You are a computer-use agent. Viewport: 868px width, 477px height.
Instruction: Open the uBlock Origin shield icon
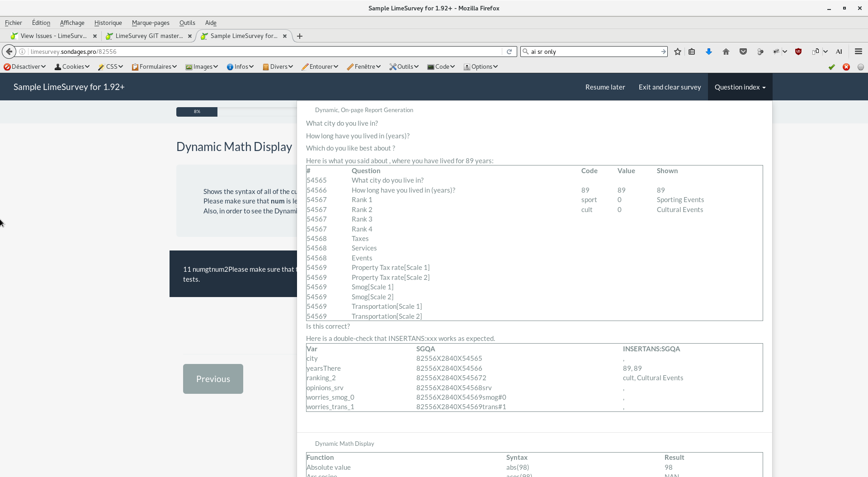click(798, 52)
